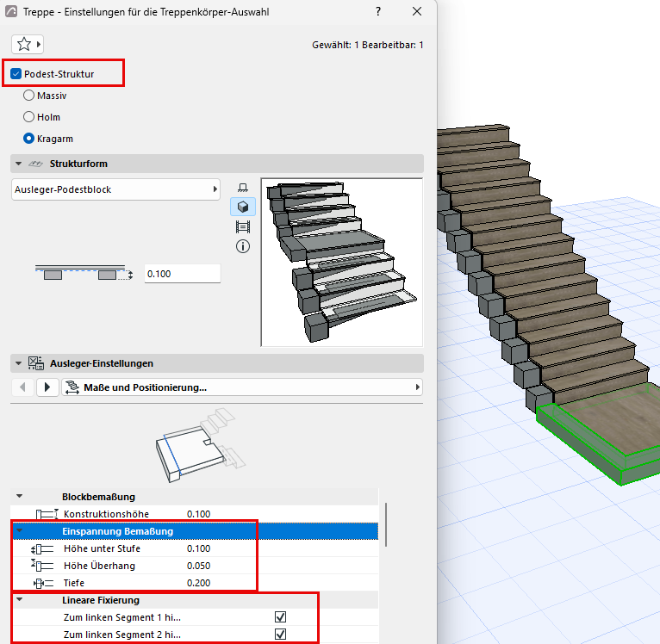Select the Höhe Überhang value 0.050

(x=199, y=566)
